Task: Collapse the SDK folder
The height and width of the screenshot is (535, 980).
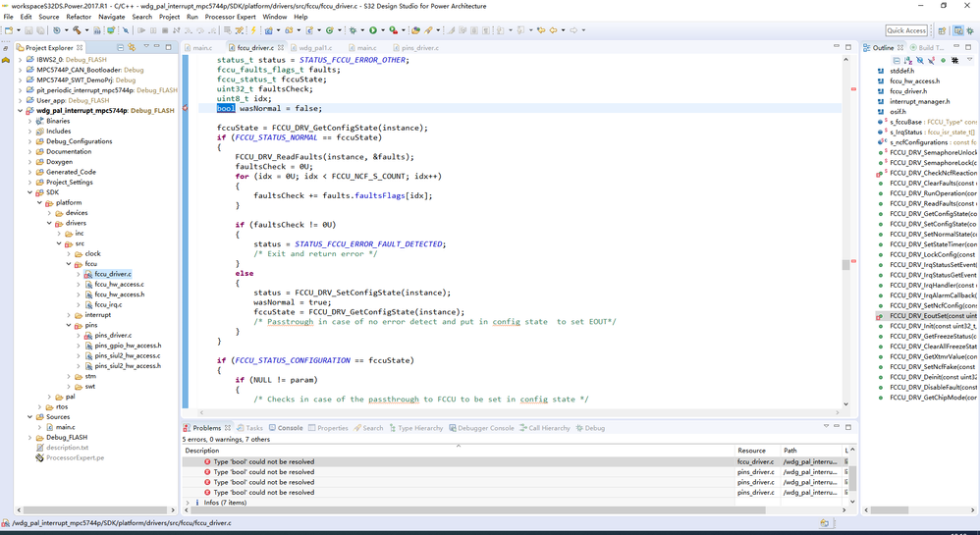Action: pos(29,192)
